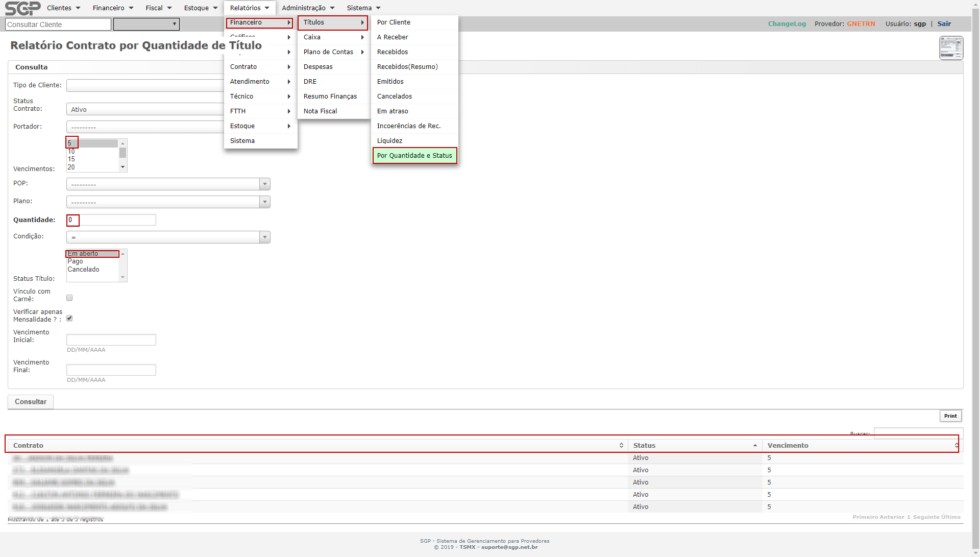Click the Vencimento Inicial date field

tap(111, 340)
